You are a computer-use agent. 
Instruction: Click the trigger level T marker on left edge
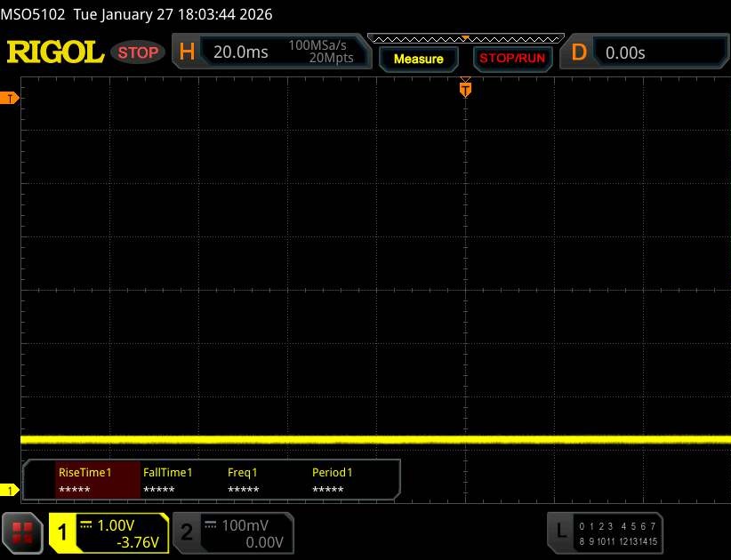11,98
